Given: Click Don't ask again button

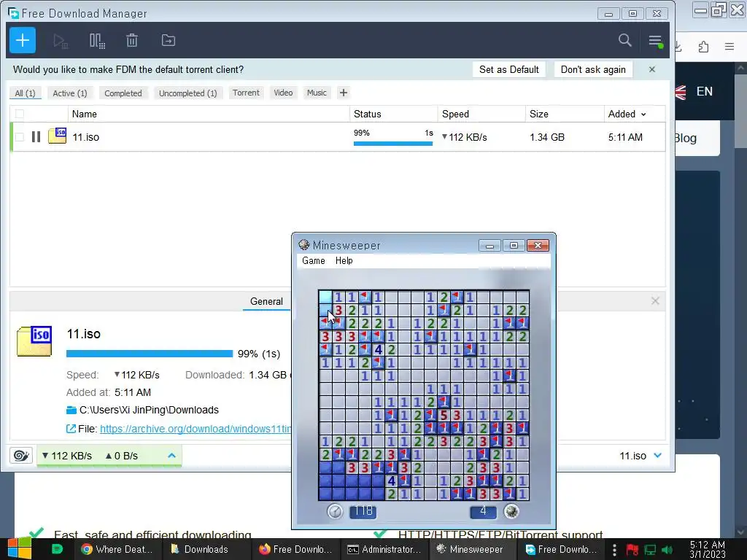Looking at the screenshot, I should 593,69.
